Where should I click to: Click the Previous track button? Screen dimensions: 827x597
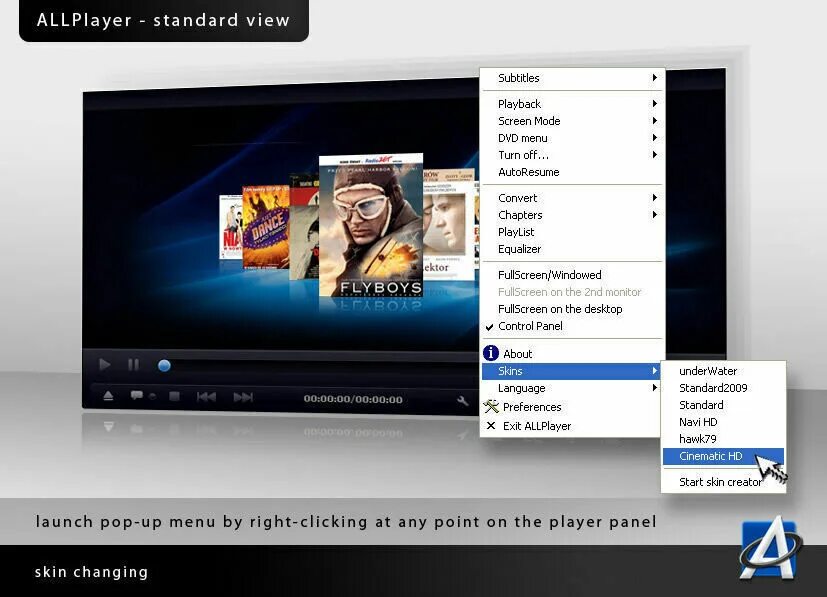[x=206, y=397]
